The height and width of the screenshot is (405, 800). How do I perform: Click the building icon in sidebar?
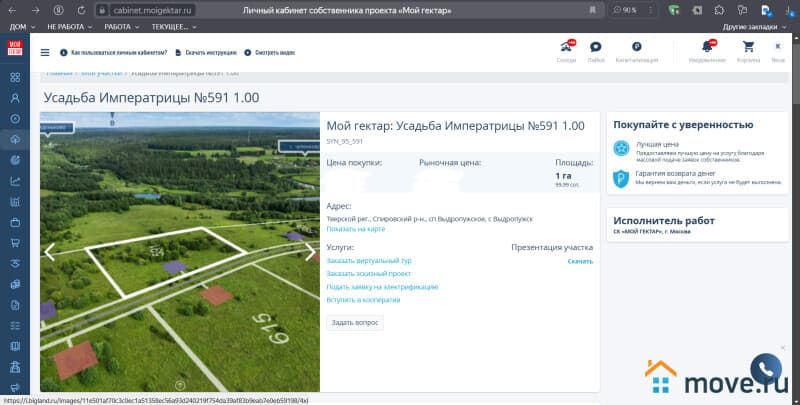pyautogui.click(x=15, y=367)
